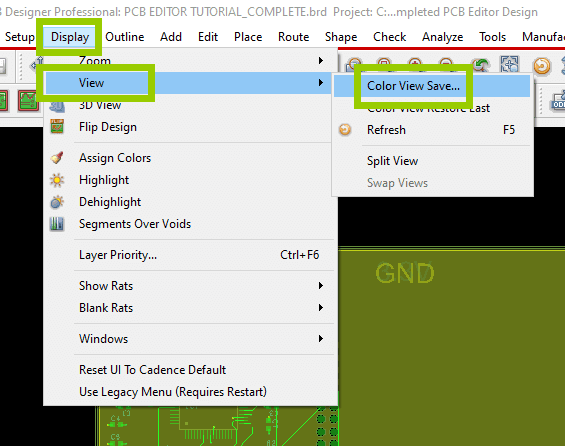Open the Route menu

[293, 37]
